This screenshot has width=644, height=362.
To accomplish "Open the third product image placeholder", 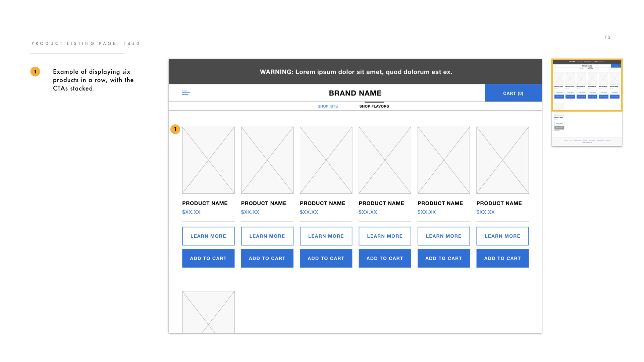I will (x=326, y=160).
